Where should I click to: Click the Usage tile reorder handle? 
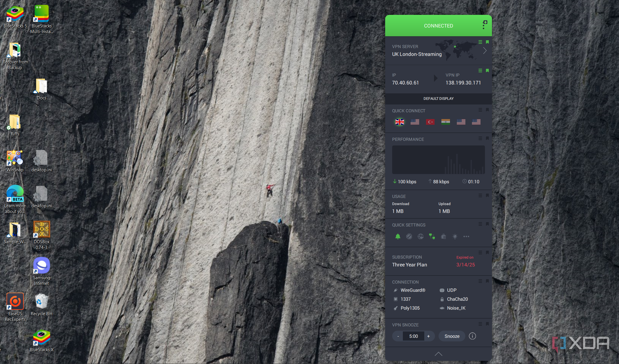tap(480, 196)
